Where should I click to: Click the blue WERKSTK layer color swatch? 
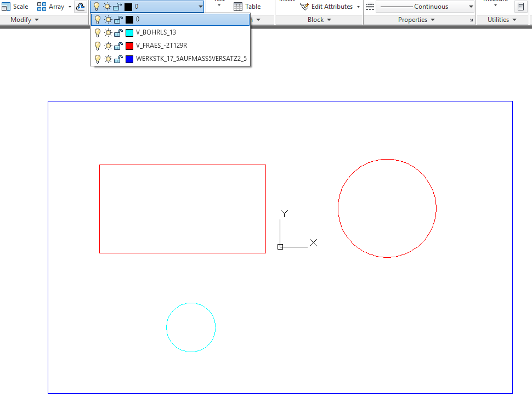click(x=129, y=59)
